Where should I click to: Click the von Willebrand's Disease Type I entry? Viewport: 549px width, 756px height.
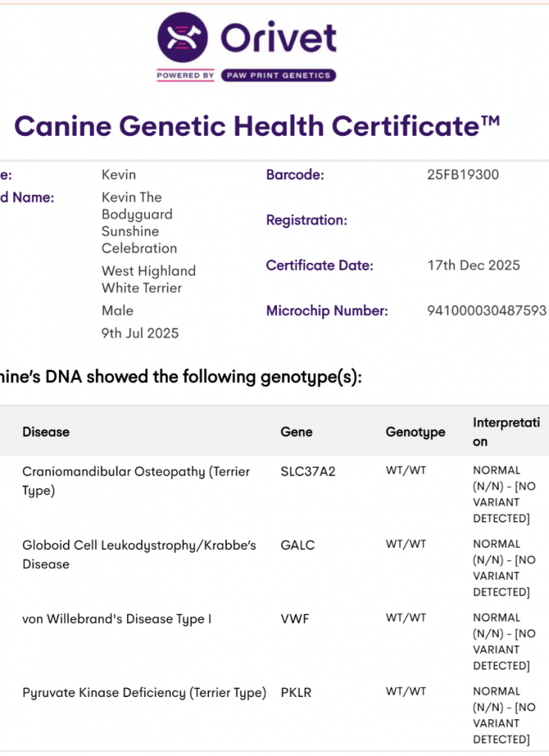[x=117, y=619]
